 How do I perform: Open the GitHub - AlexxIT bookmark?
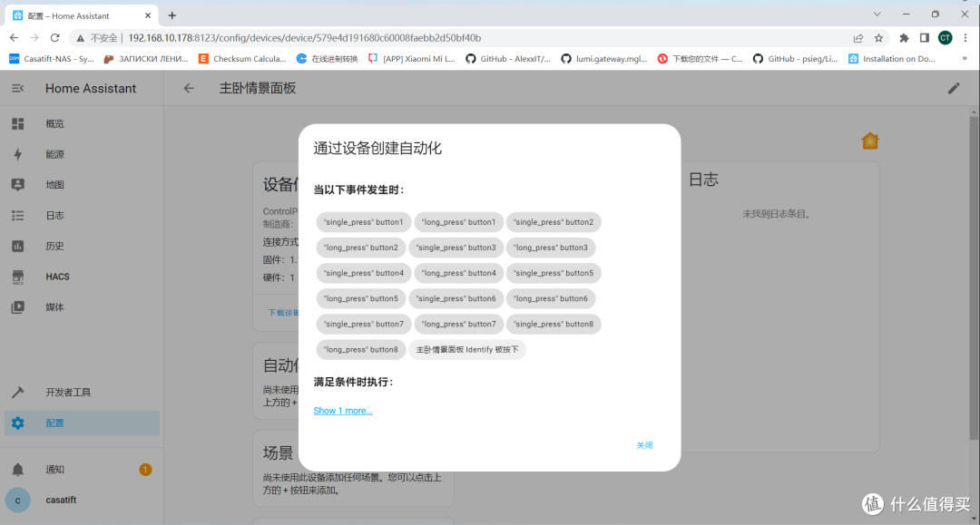508,59
